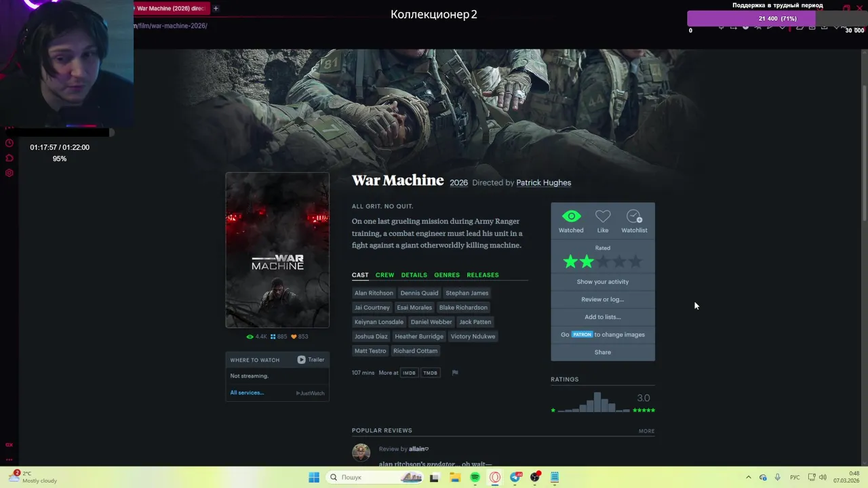Click 'Add to lists...'
Screen dimensions: 868x488
tap(603, 317)
